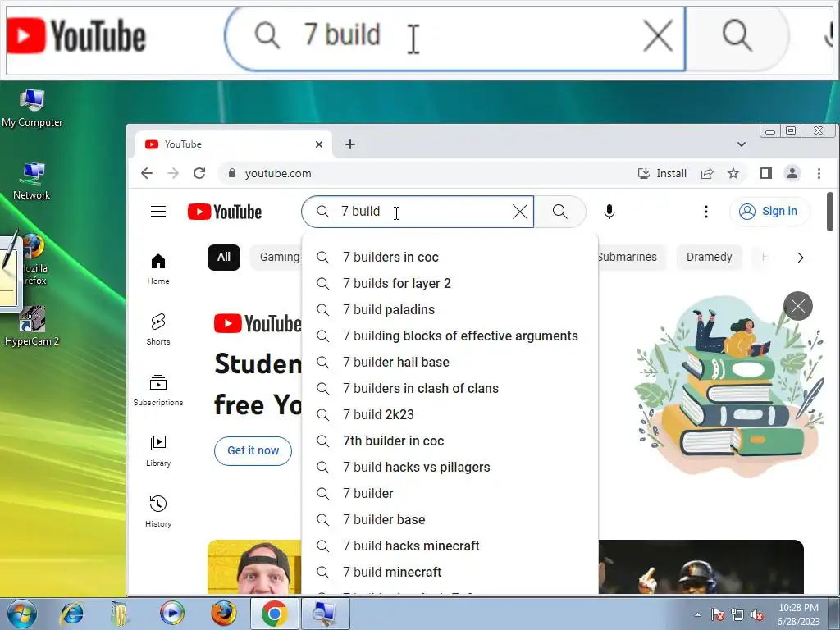Click the Chrome back arrow
Viewport: 840px width, 630px height.
pyautogui.click(x=147, y=173)
